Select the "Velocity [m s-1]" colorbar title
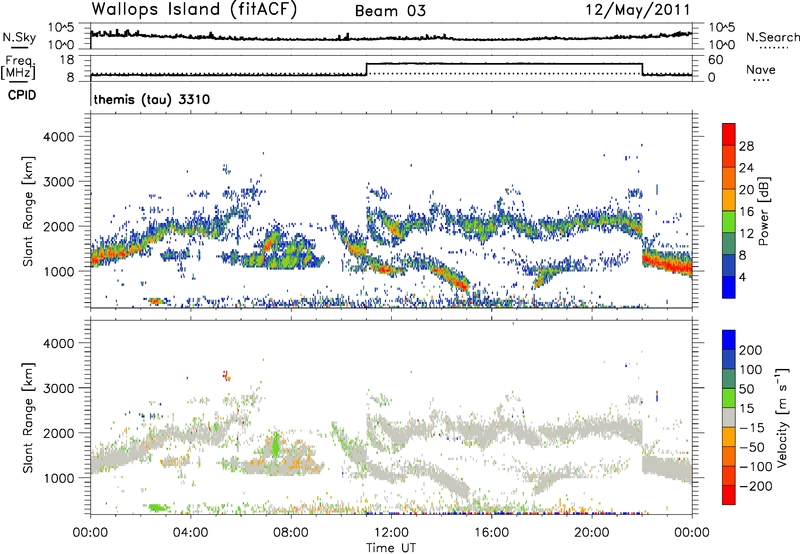 click(x=782, y=417)
